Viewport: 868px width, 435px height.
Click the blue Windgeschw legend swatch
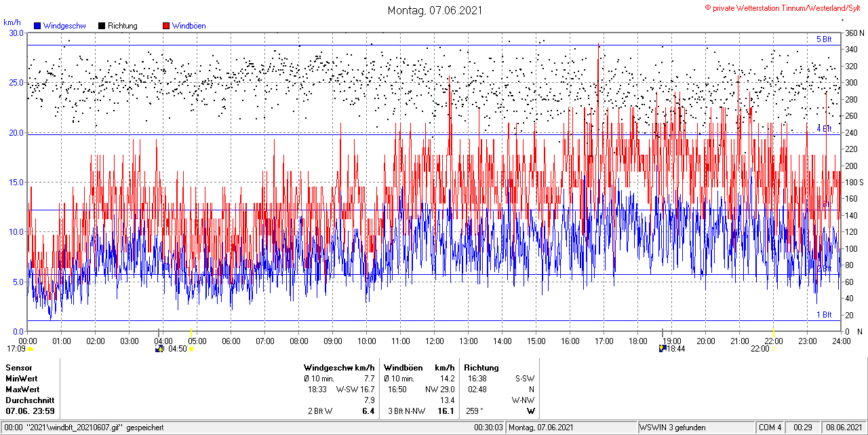coord(37,26)
